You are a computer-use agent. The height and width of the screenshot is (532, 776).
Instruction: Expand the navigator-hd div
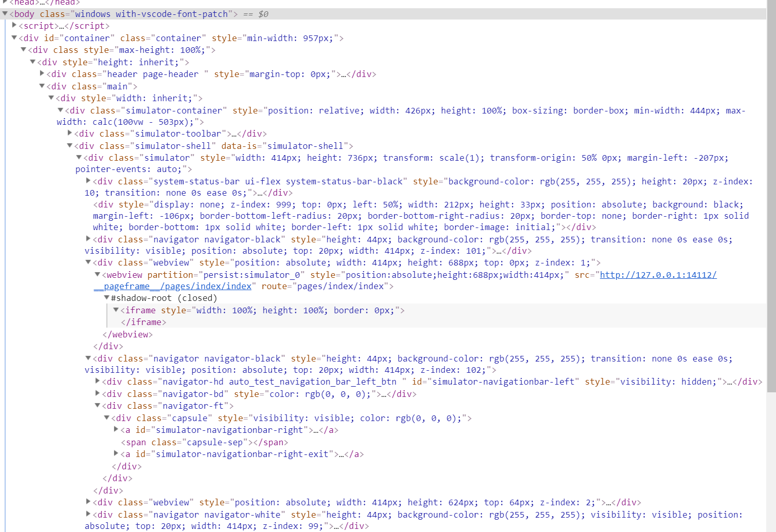pos(98,381)
